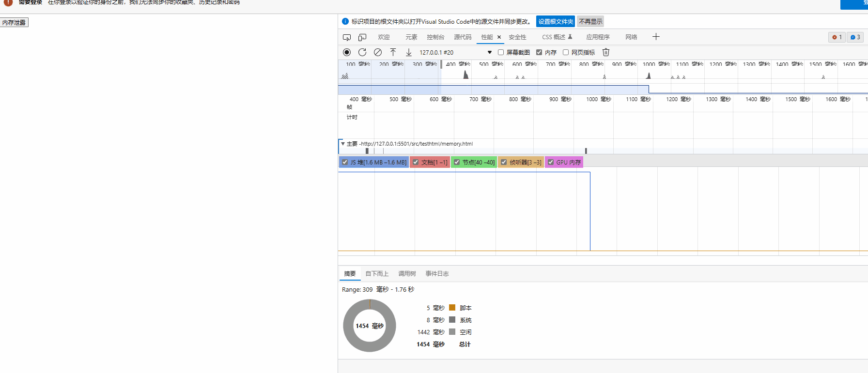Click the 设置根文件夹 button
The image size is (868, 373).
pyautogui.click(x=556, y=21)
